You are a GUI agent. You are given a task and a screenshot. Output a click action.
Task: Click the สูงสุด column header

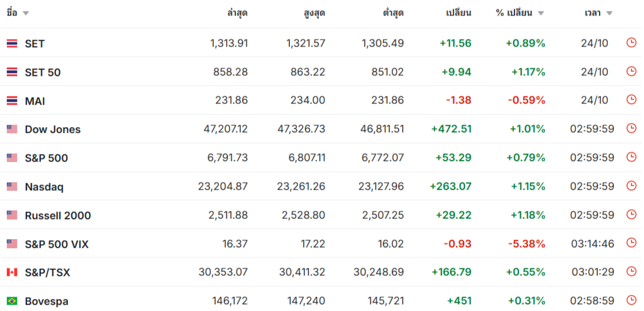(x=314, y=13)
